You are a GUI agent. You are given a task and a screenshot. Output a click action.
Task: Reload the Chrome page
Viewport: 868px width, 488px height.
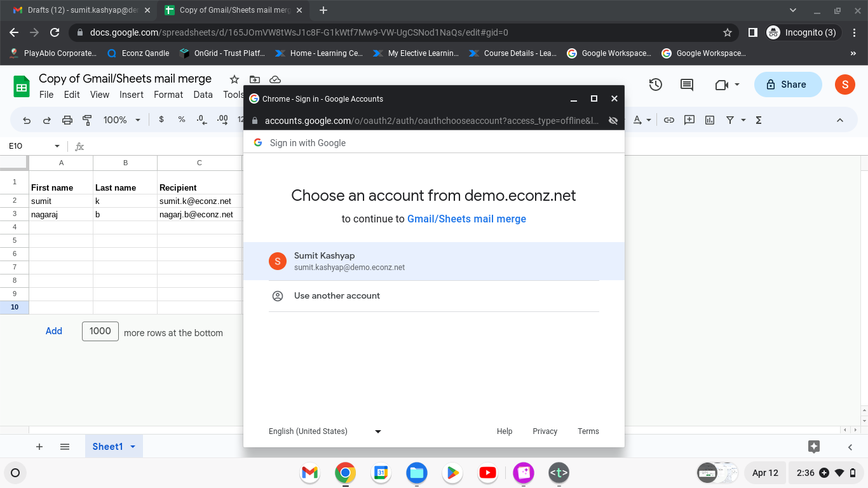pos(55,32)
